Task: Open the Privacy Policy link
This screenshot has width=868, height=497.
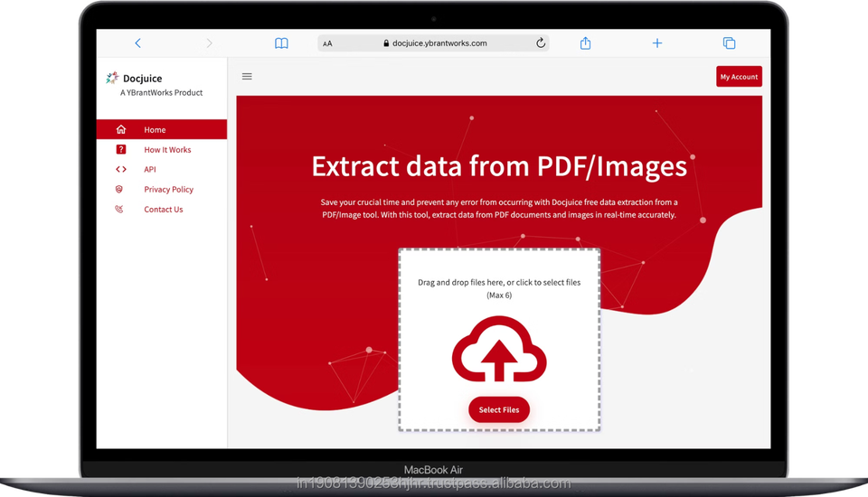Action: point(169,189)
